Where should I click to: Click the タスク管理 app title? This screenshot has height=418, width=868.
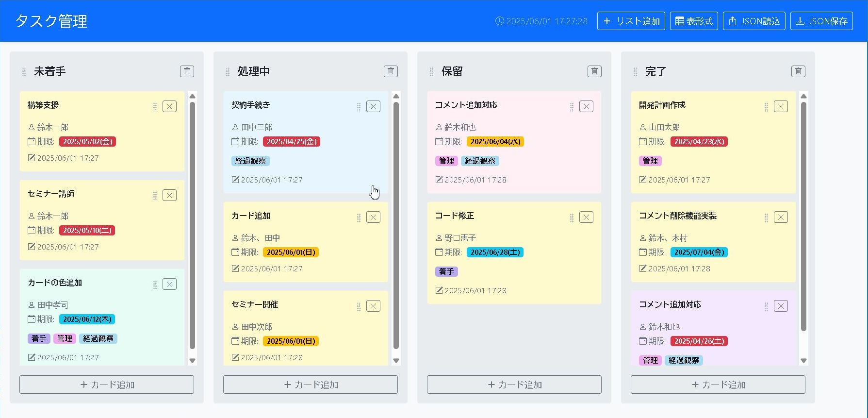point(51,21)
